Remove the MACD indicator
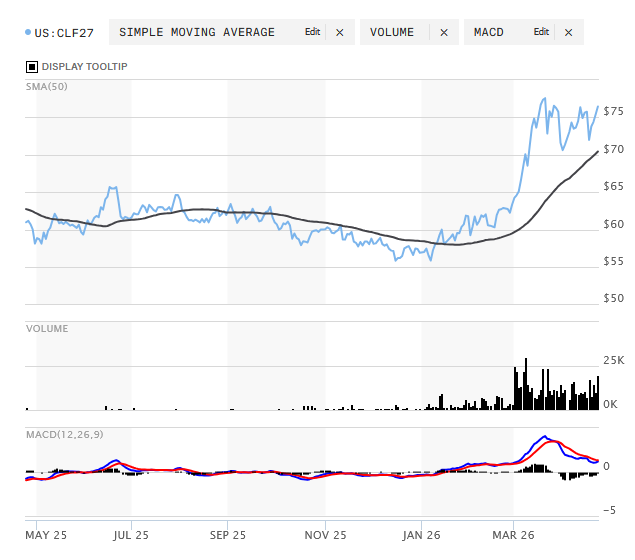The width and height of the screenshot is (635, 560). pos(568,32)
